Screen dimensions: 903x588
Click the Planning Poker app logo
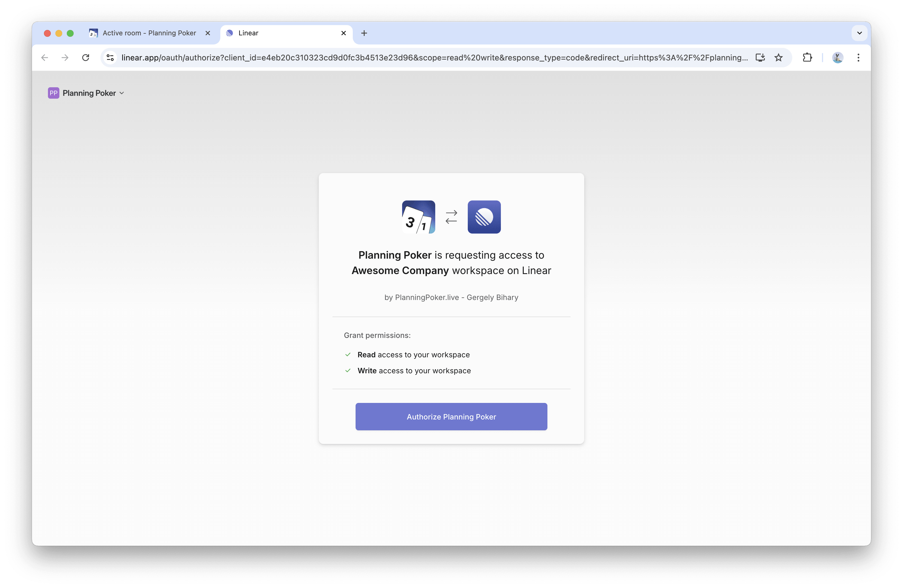click(418, 217)
